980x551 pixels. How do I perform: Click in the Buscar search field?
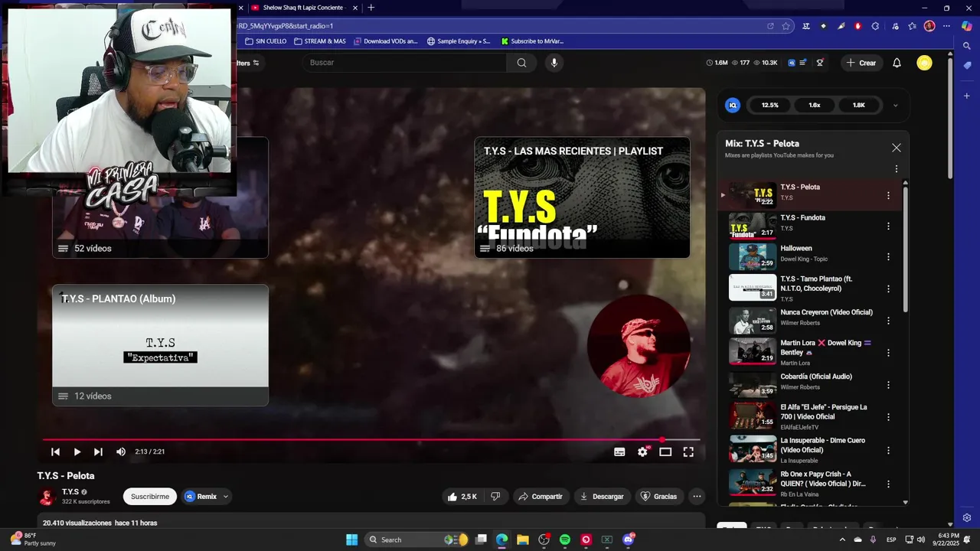406,63
